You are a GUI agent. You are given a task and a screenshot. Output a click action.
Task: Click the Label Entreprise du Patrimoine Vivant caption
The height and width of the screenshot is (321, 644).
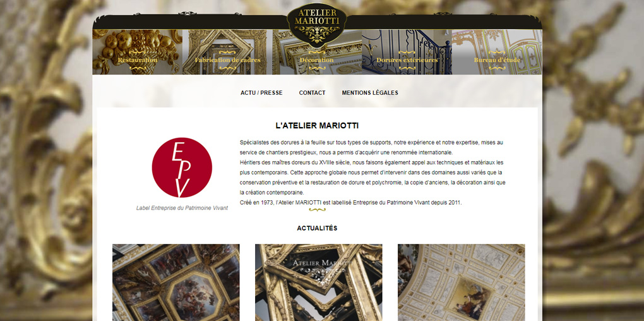point(182,208)
